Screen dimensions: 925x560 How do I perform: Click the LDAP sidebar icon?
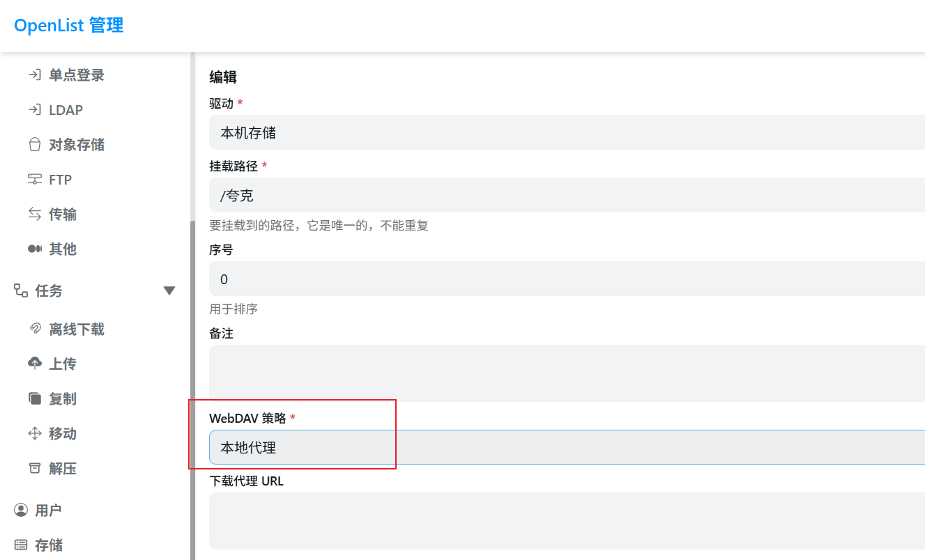[x=34, y=110]
